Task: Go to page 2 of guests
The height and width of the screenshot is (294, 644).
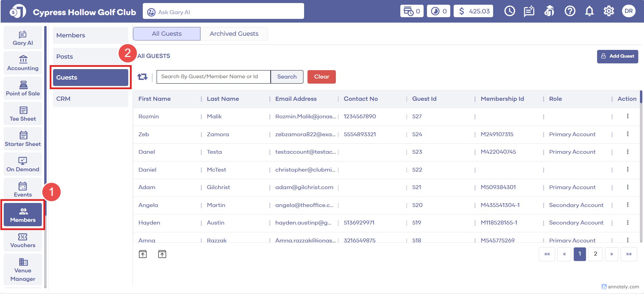Action: pos(595,254)
